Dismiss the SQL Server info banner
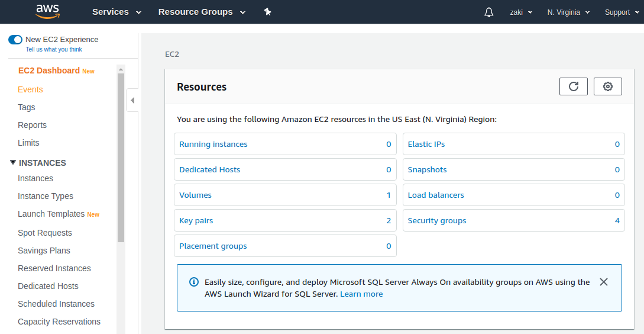 [x=603, y=282]
